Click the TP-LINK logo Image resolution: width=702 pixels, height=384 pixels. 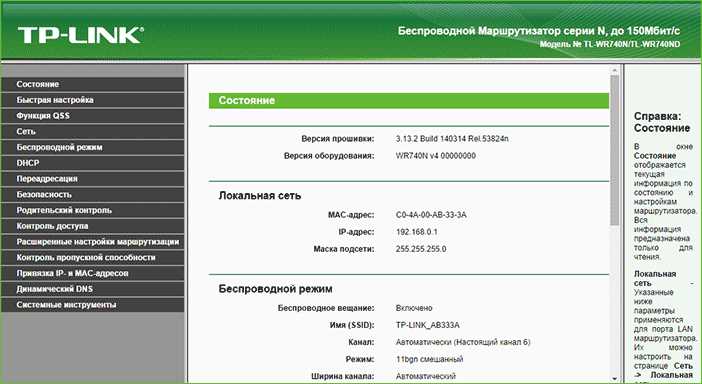point(81,35)
